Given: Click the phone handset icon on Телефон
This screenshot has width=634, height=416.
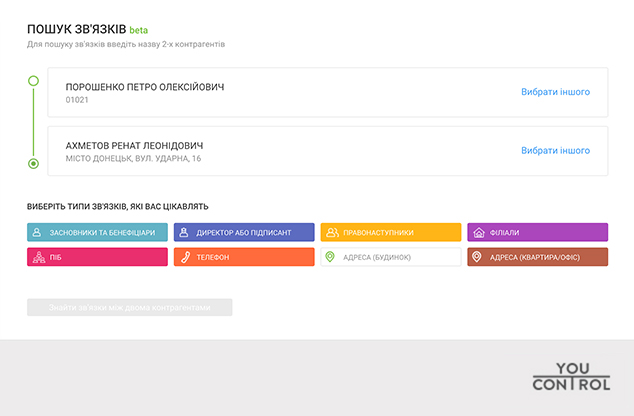Looking at the screenshot, I should click(186, 257).
